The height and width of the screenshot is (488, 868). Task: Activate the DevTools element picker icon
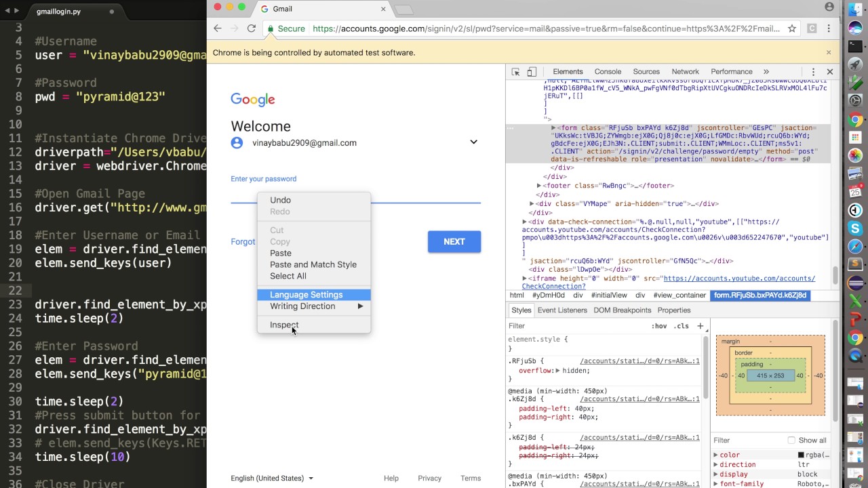[515, 72]
